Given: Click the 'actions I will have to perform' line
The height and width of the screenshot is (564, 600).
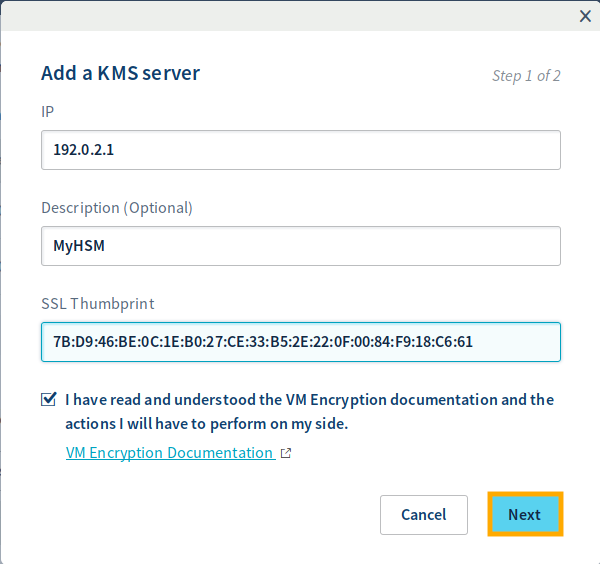Looking at the screenshot, I should tap(209, 423).
